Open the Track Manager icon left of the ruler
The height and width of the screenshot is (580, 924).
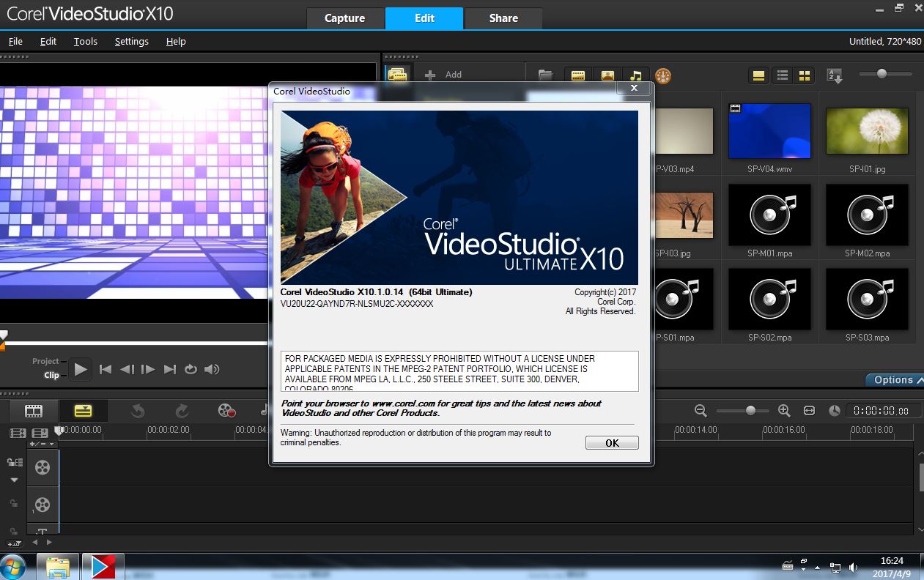pos(40,434)
